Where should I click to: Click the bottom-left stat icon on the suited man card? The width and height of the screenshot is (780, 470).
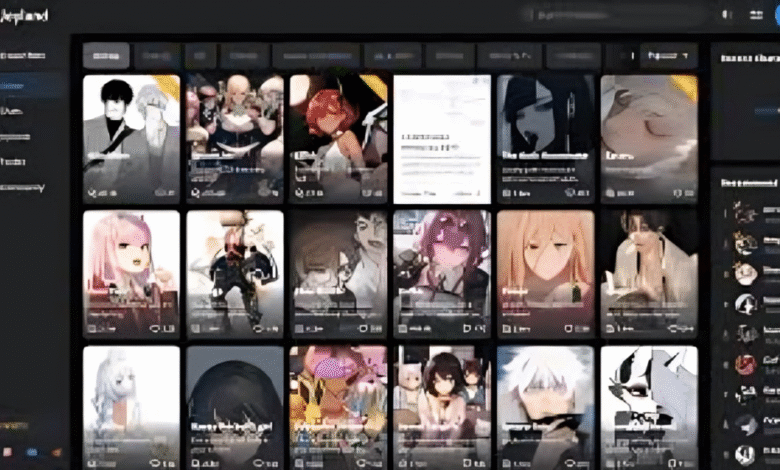pos(92,193)
